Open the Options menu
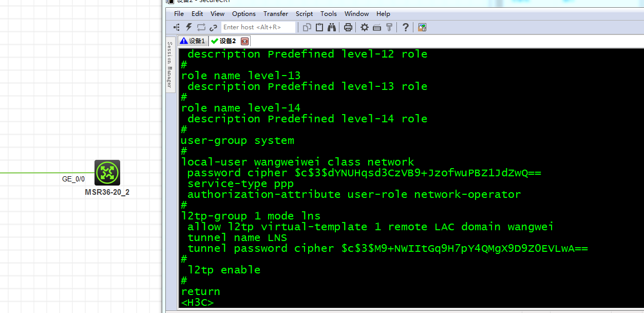 click(x=244, y=14)
